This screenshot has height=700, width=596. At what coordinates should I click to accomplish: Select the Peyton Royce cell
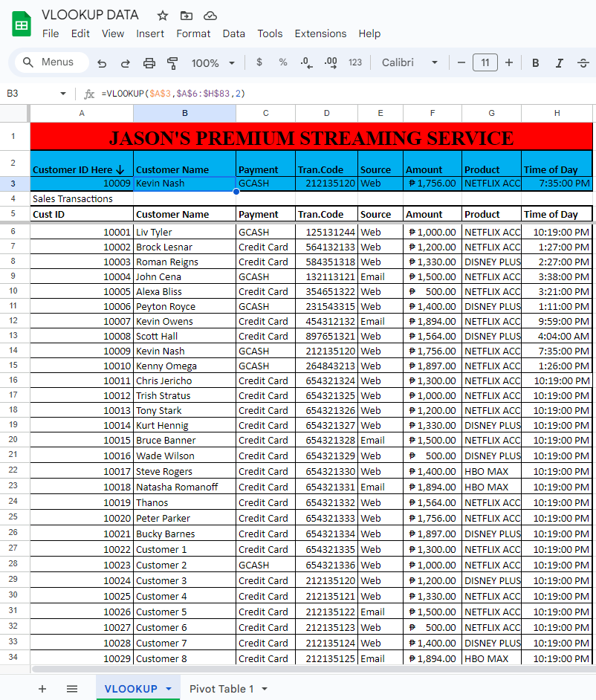tap(185, 307)
